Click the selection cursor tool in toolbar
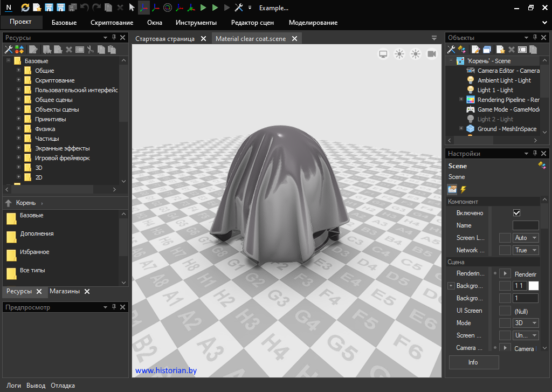552x392 pixels. click(x=132, y=8)
